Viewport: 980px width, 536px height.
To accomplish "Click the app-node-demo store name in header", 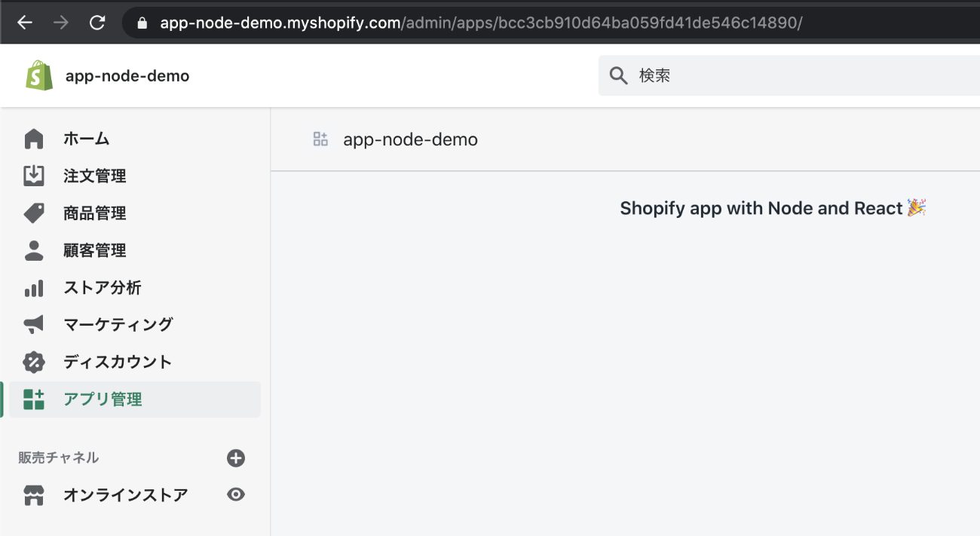I will tap(127, 76).
